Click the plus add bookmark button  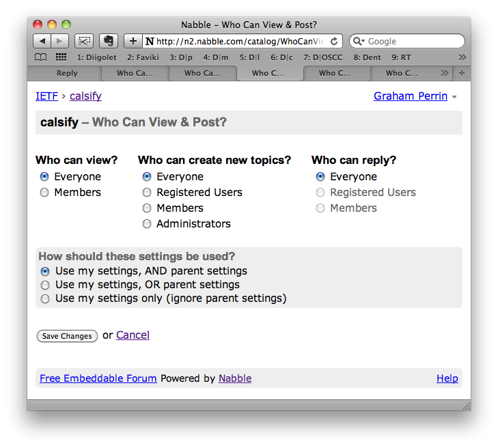(x=133, y=41)
